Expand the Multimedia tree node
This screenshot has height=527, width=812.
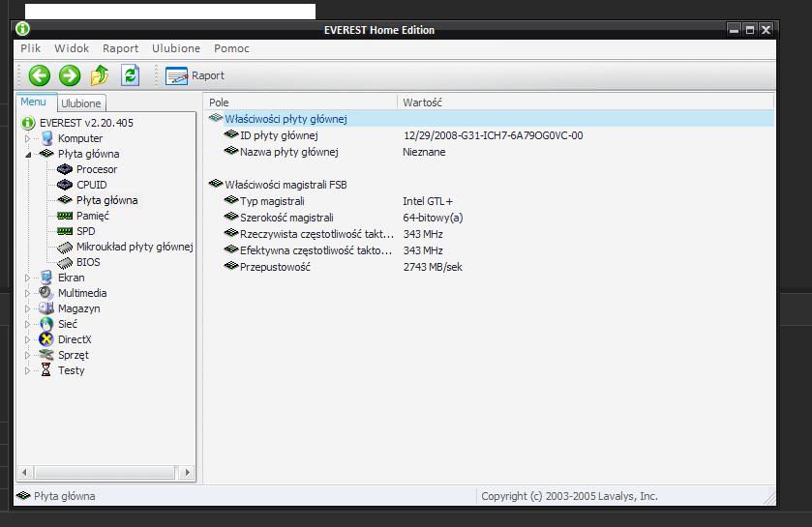click(27, 293)
